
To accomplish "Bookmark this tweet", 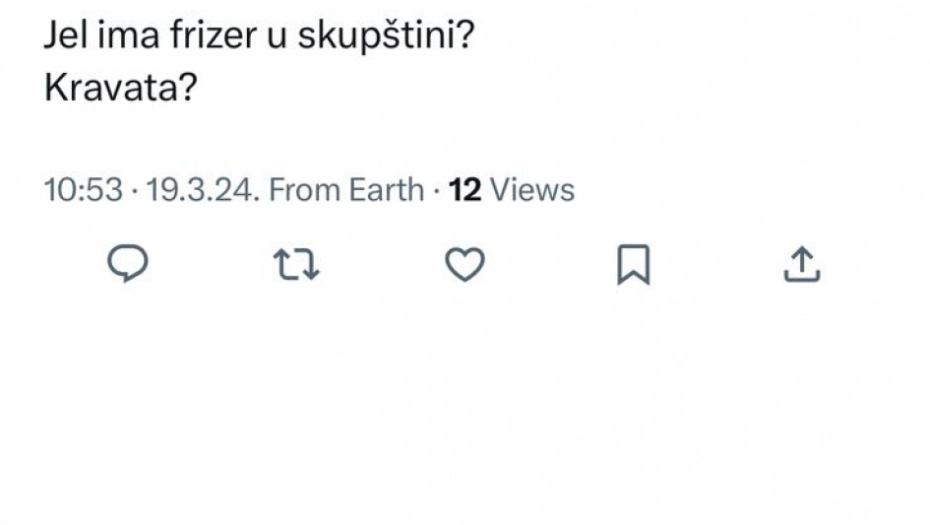I will click(633, 264).
